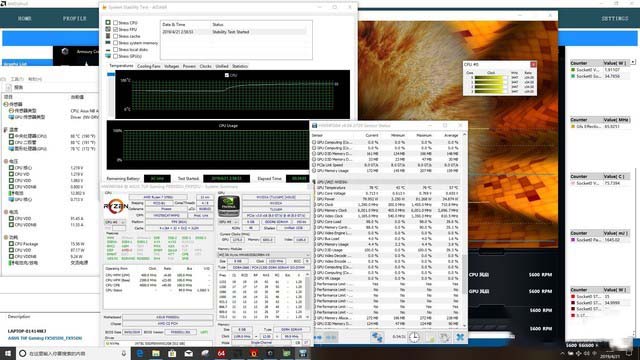
Task: Select the CPU Package power row
Action: (x=49, y=244)
